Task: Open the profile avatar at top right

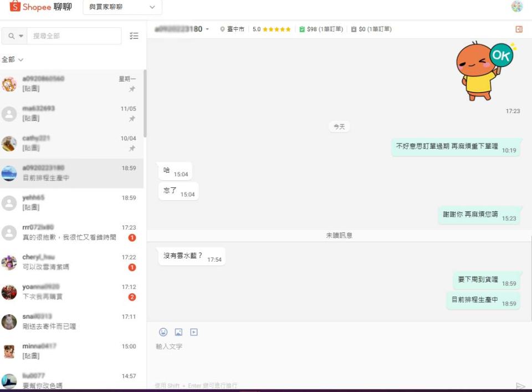Action: pyautogui.click(x=516, y=7)
